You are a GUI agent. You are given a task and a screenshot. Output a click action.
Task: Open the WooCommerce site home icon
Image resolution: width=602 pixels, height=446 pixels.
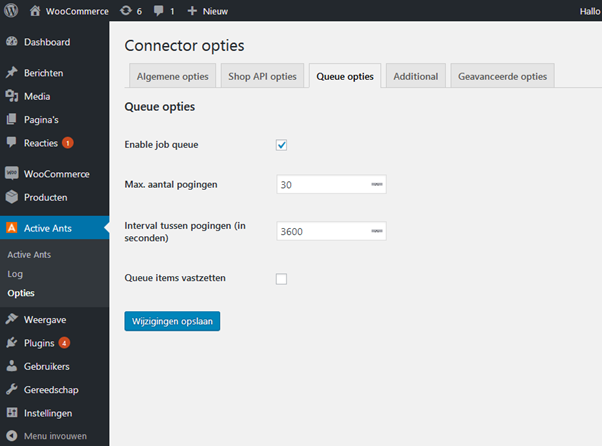tap(35, 11)
